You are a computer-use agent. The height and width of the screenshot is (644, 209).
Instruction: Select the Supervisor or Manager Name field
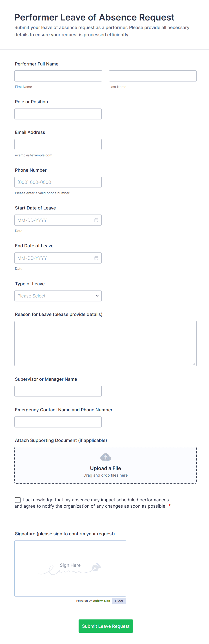(x=58, y=391)
